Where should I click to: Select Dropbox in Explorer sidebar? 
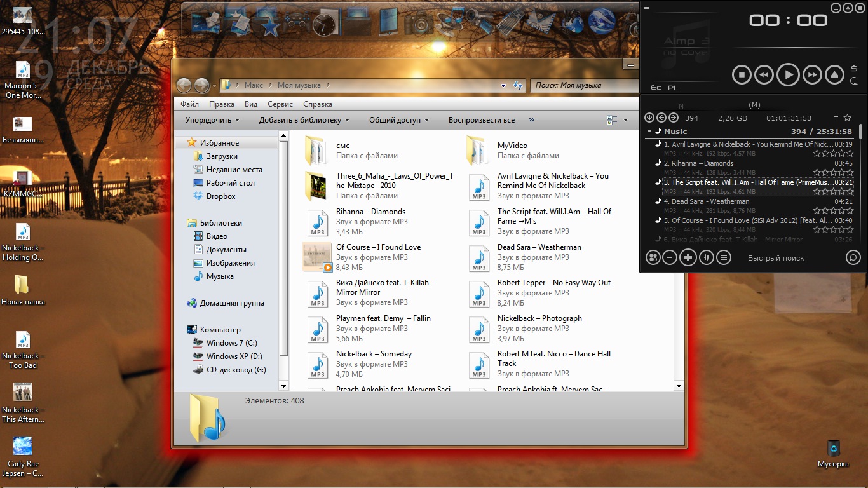click(x=220, y=196)
